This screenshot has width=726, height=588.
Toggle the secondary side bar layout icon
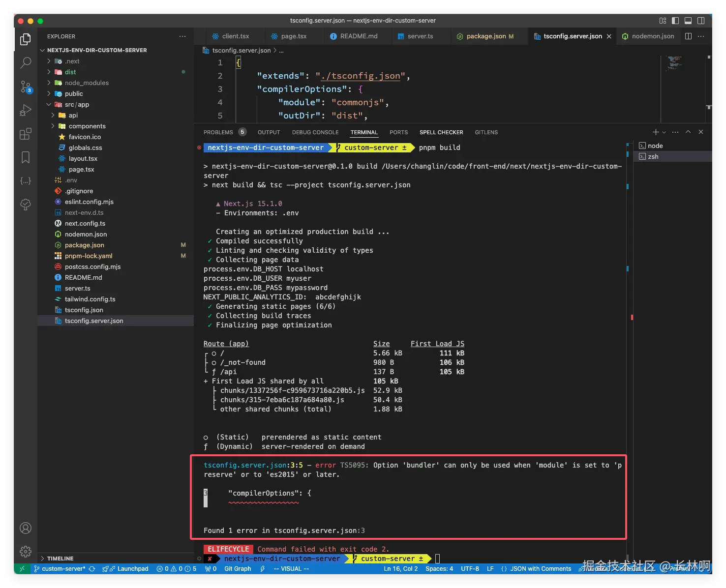701,21
